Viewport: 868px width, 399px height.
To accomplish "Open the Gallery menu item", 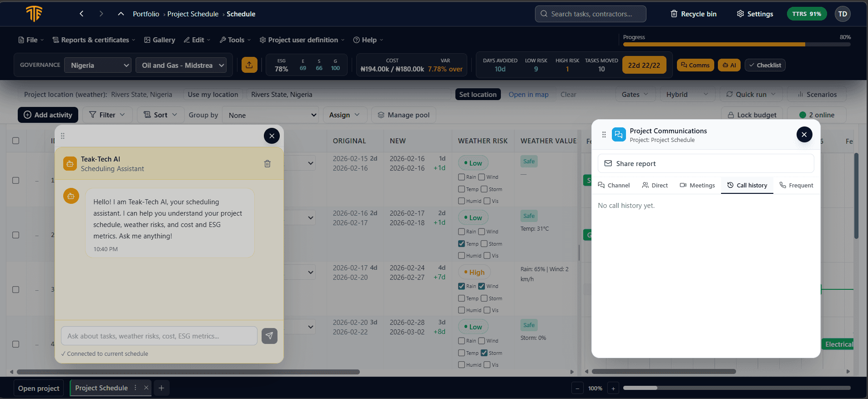I will (x=160, y=40).
